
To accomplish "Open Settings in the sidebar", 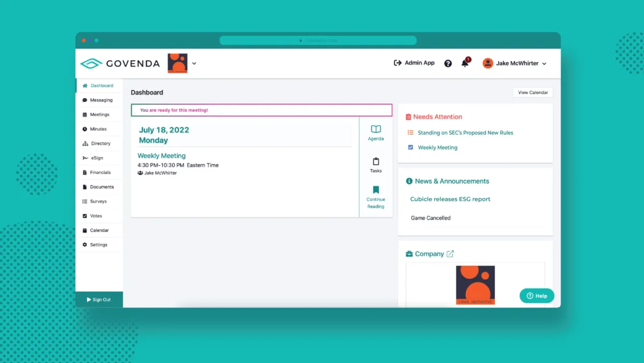I will click(99, 245).
